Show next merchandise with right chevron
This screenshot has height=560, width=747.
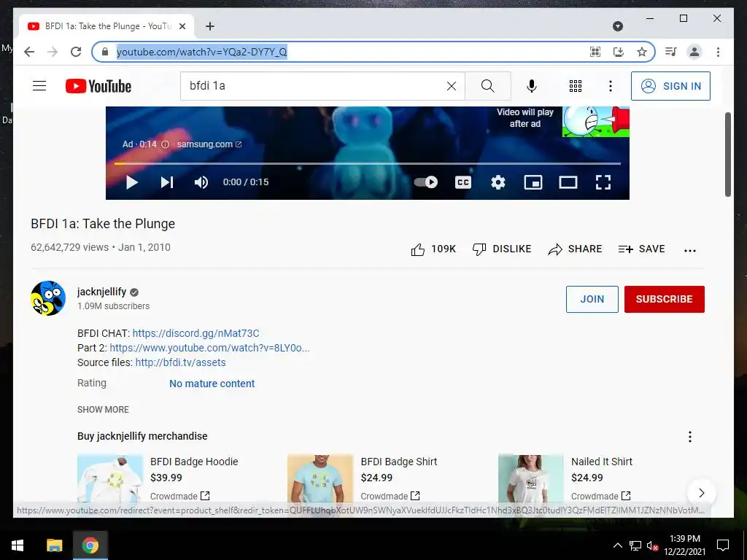pyautogui.click(x=701, y=493)
